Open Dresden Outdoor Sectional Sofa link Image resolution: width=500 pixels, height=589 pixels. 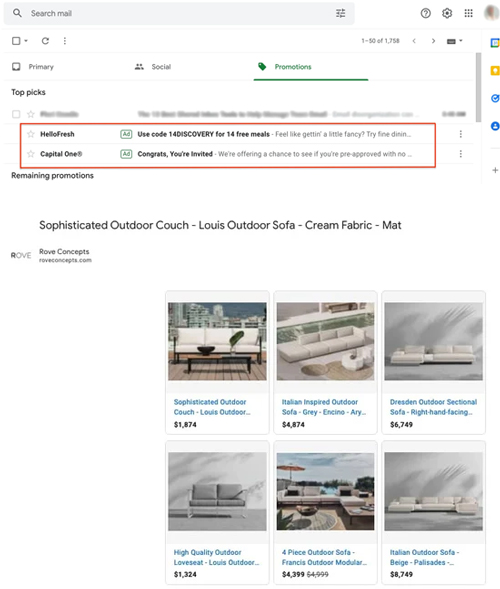click(x=433, y=407)
